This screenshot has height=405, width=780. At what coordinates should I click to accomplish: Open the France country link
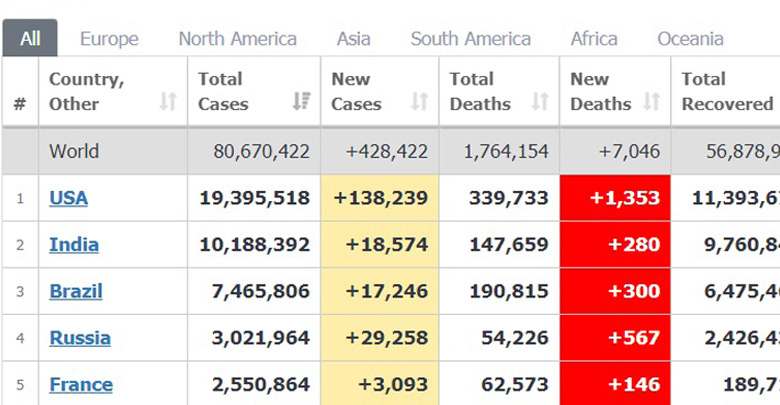click(80, 385)
